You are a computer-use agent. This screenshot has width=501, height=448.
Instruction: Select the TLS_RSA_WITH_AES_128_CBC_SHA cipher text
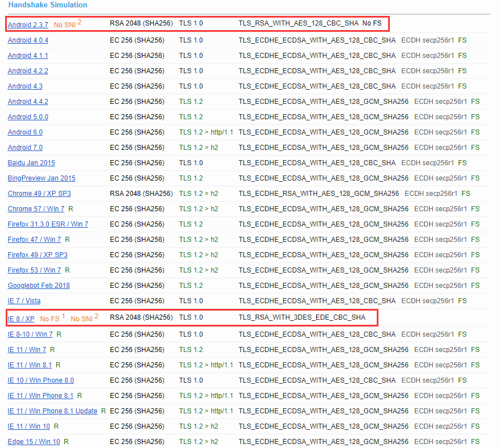click(x=298, y=23)
